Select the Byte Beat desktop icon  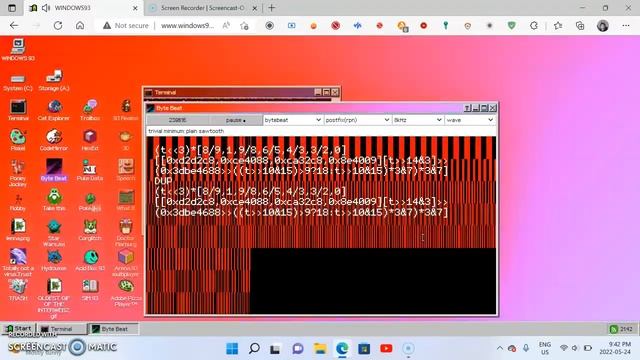point(54,170)
